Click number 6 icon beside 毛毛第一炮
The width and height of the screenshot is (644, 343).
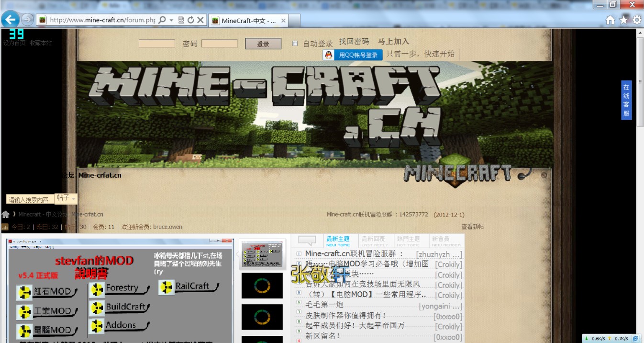pyautogui.click(x=299, y=303)
